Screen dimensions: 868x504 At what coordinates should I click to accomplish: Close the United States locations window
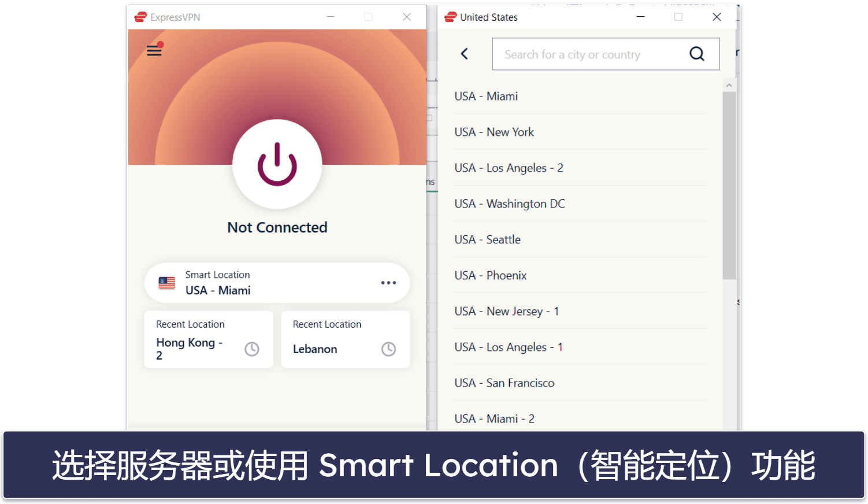717,17
